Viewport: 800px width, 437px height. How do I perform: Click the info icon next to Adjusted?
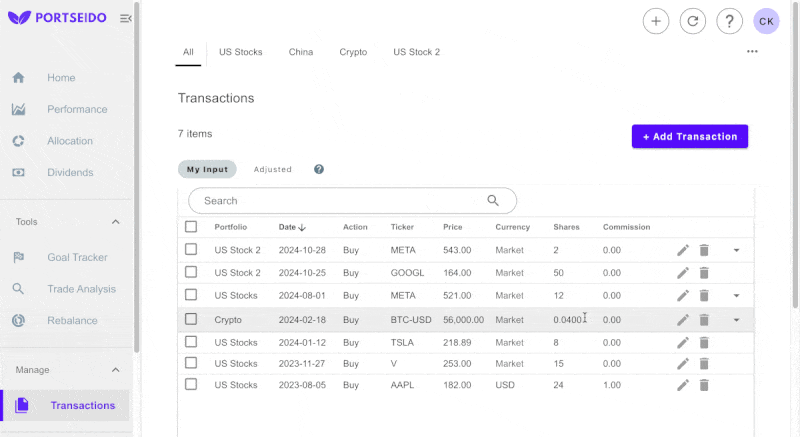(319, 169)
